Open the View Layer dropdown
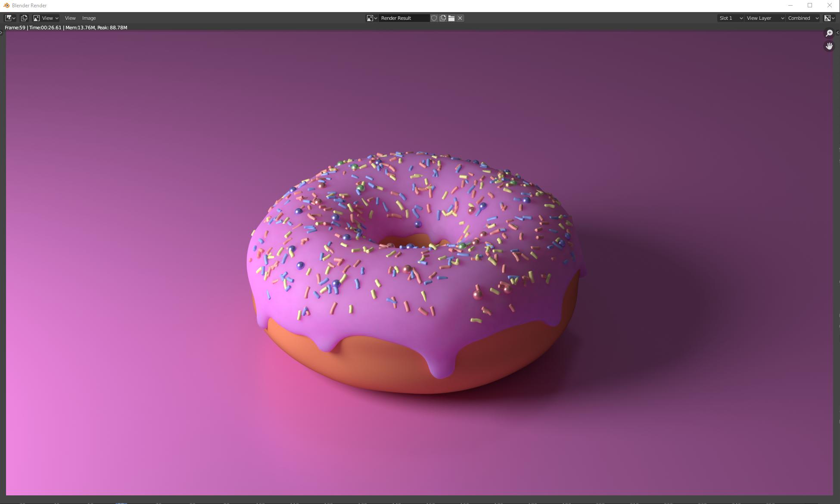Screen dimensions: 840x504 [765, 18]
